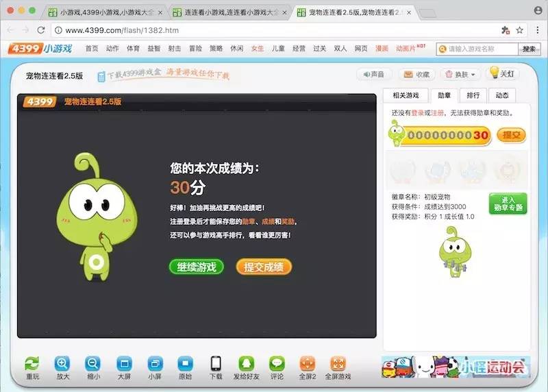Switch to the 动态 tab
The height and width of the screenshot is (392, 548).
[502, 95]
